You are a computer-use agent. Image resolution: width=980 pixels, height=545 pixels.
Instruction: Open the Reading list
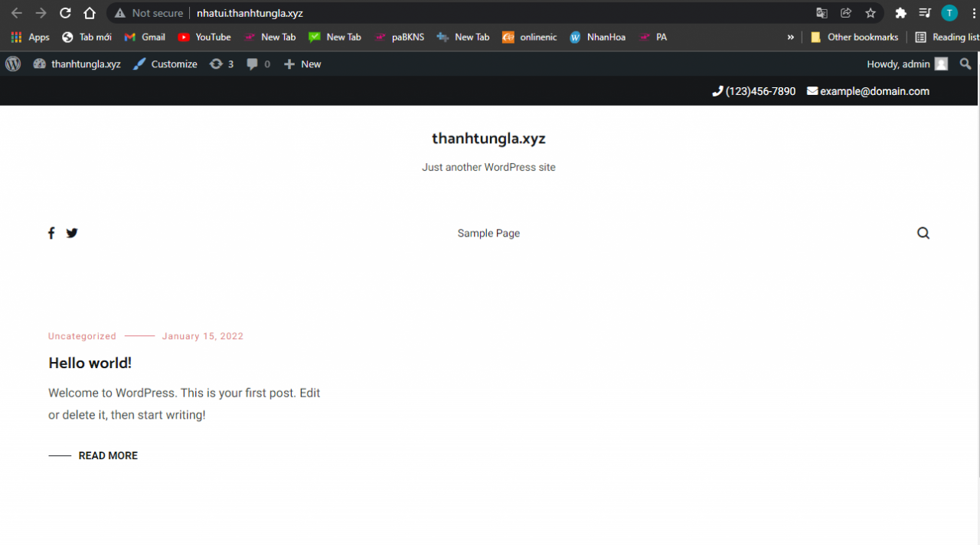pyautogui.click(x=946, y=37)
